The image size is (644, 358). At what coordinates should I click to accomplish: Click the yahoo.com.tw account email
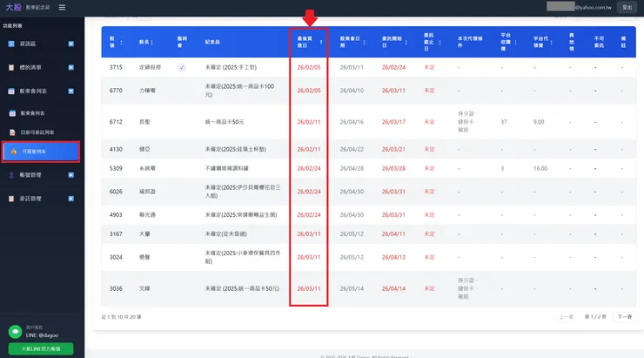[593, 7]
